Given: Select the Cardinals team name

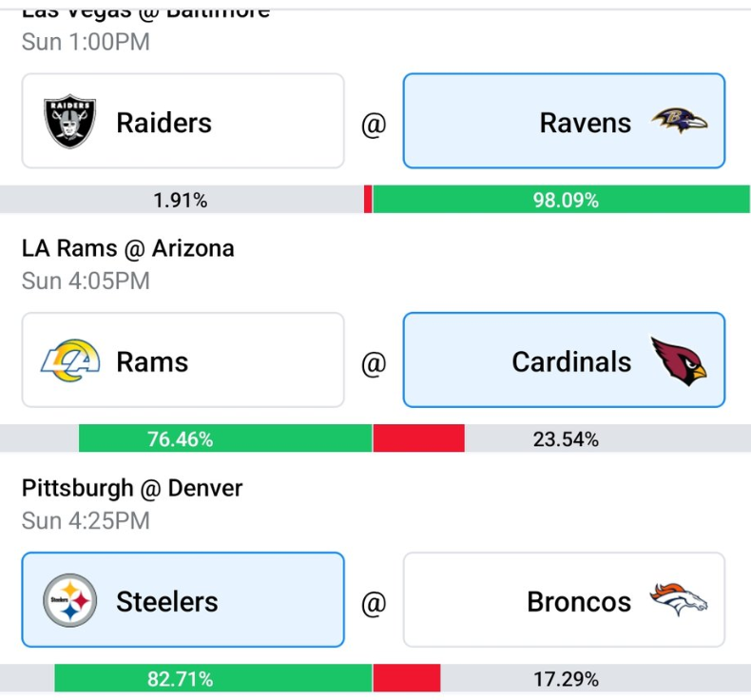Looking at the screenshot, I should point(571,362).
